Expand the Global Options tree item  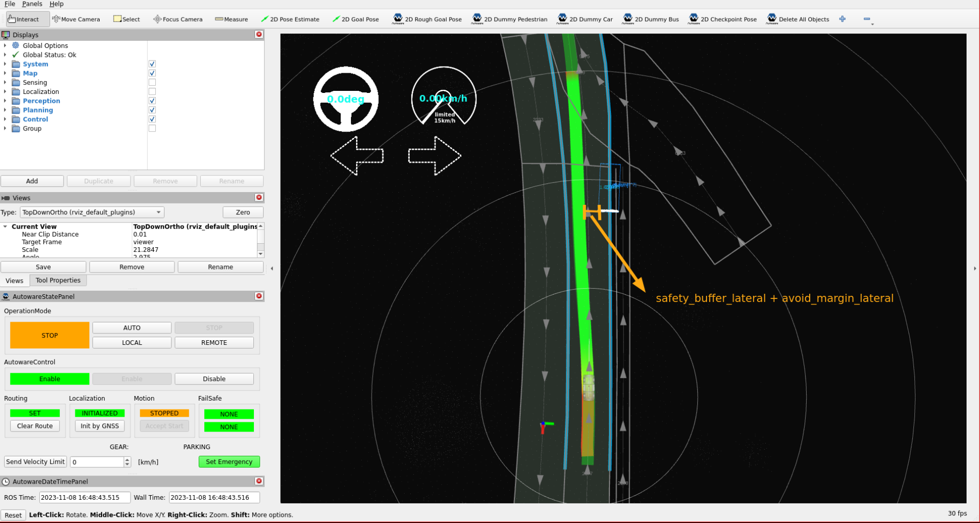5,45
